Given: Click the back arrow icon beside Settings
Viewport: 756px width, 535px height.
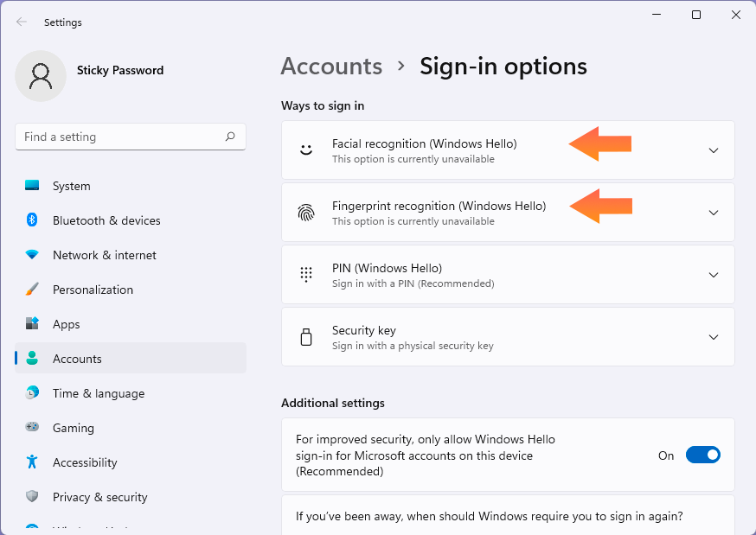Looking at the screenshot, I should click(22, 22).
